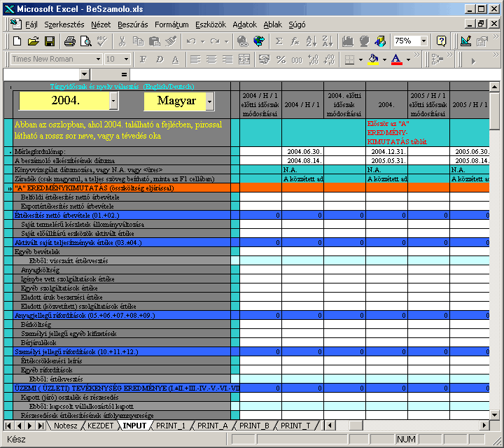Click the Font Color red A swatch
The image size is (504, 448).
point(397,59)
